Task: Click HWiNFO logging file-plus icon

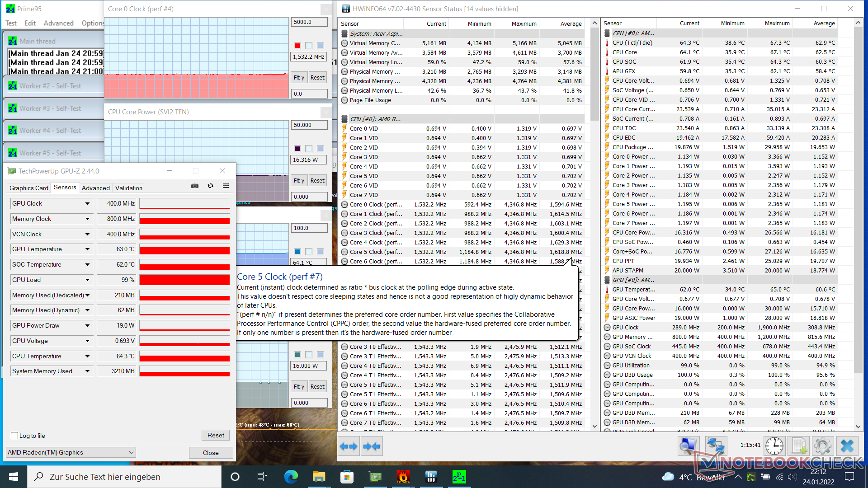Action: tap(798, 446)
